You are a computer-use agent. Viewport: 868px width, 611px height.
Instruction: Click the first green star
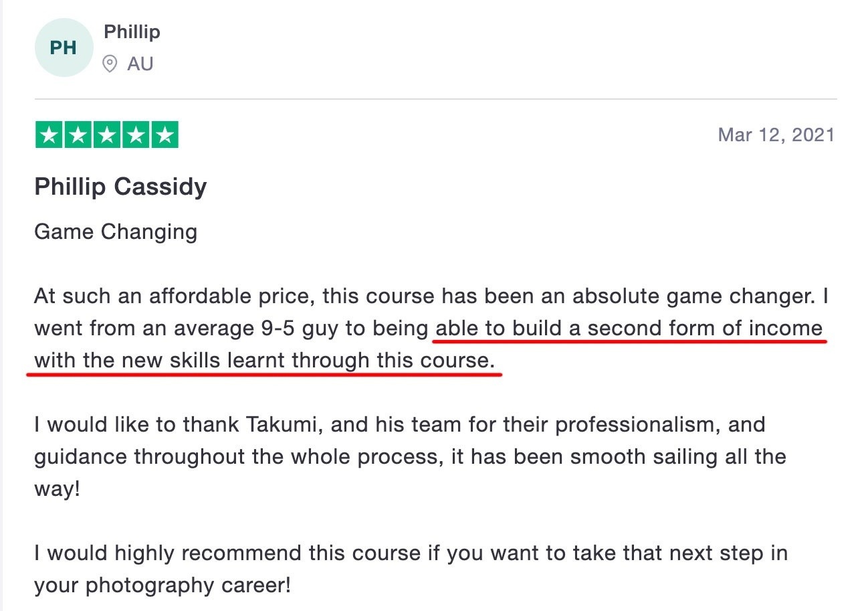[49, 135]
